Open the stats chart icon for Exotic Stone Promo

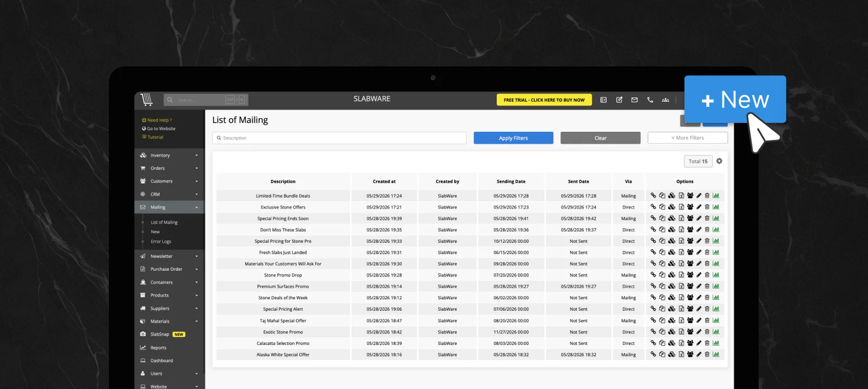click(716, 332)
